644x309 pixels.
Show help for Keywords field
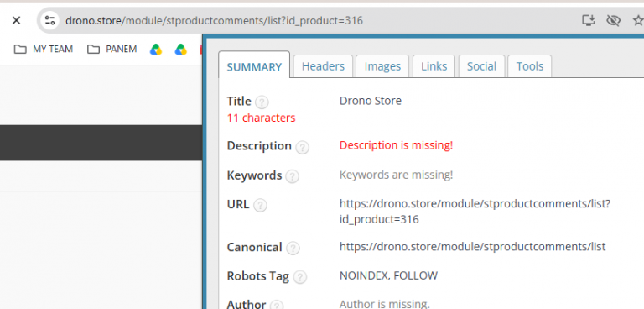point(292,176)
